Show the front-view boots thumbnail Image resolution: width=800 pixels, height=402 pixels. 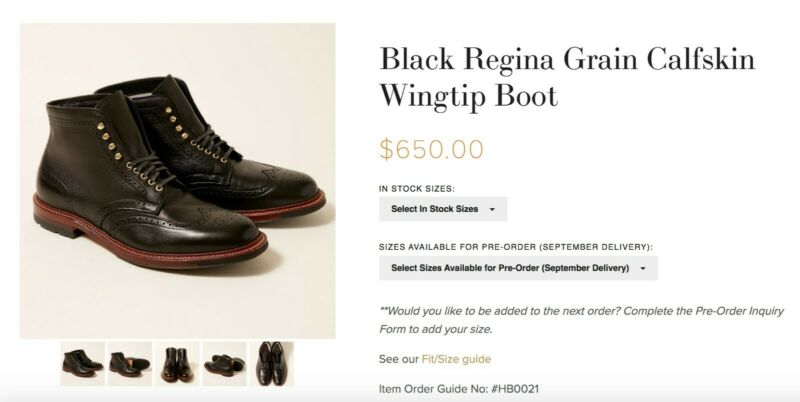tap(177, 362)
